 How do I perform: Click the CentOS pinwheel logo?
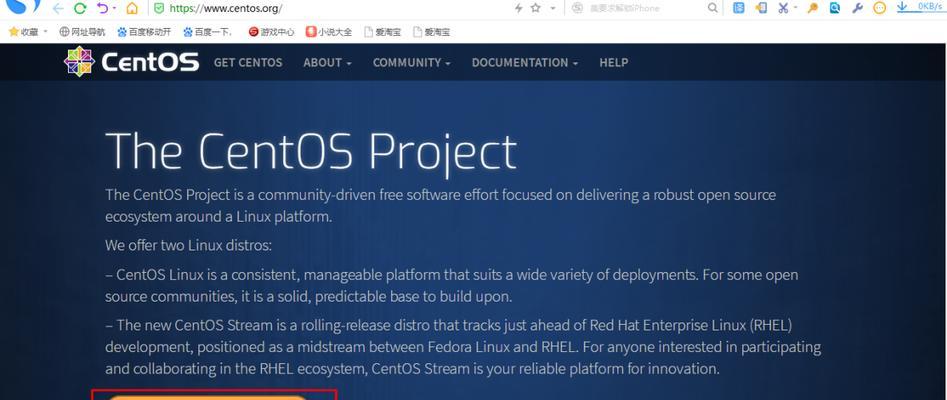pyautogui.click(x=79, y=62)
